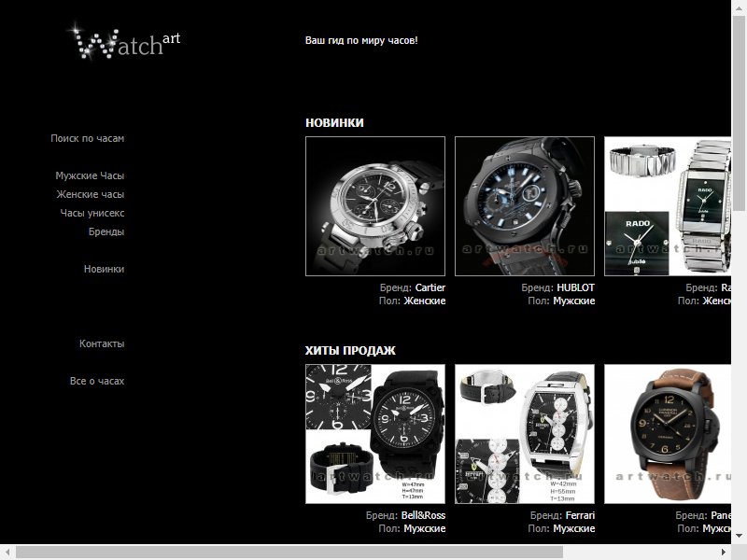Visit the Контакты page
747x560 pixels.
102,343
